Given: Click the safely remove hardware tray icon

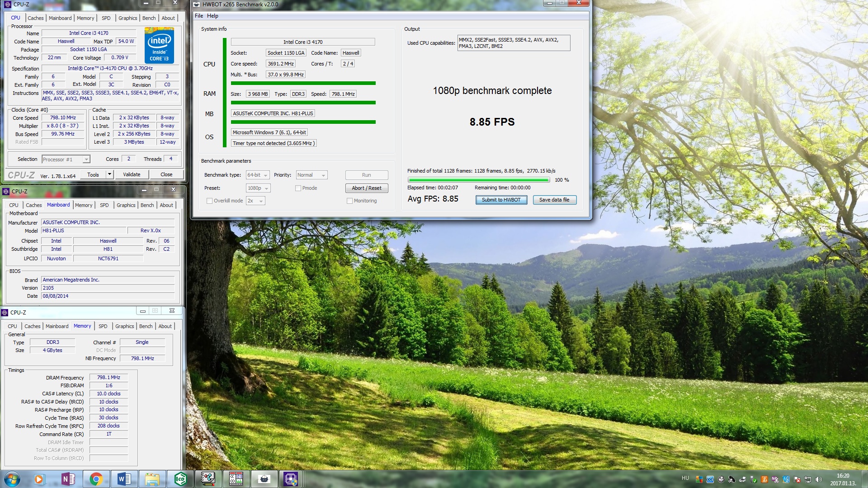Looking at the screenshot, I should coord(754,479).
